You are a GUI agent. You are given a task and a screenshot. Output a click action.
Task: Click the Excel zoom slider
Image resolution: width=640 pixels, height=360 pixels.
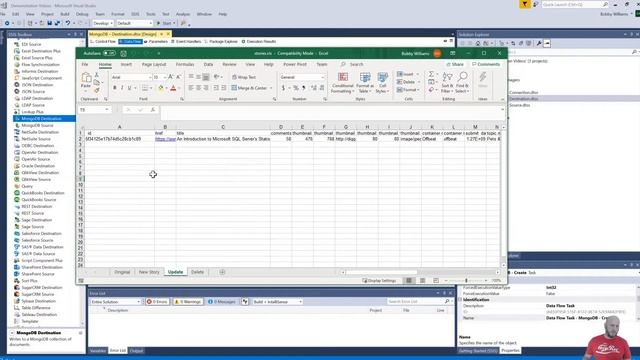click(466, 281)
